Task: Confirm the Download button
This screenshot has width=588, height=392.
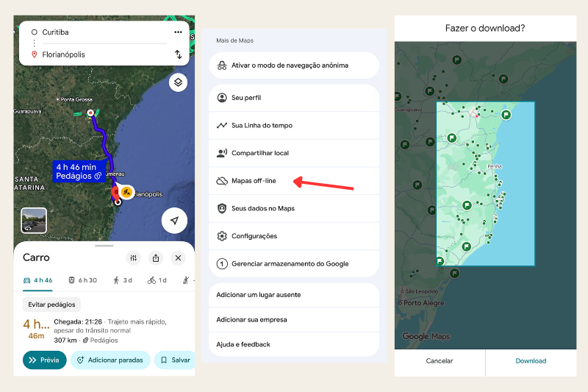Action: tap(531, 361)
